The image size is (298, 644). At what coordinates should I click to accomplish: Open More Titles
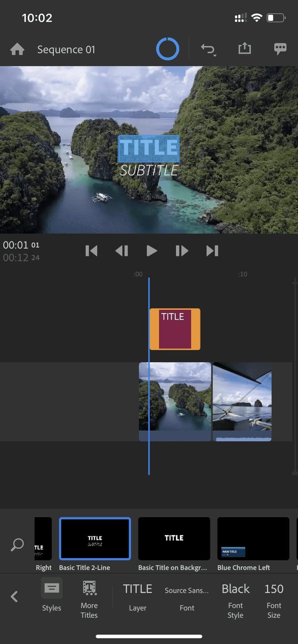click(89, 599)
